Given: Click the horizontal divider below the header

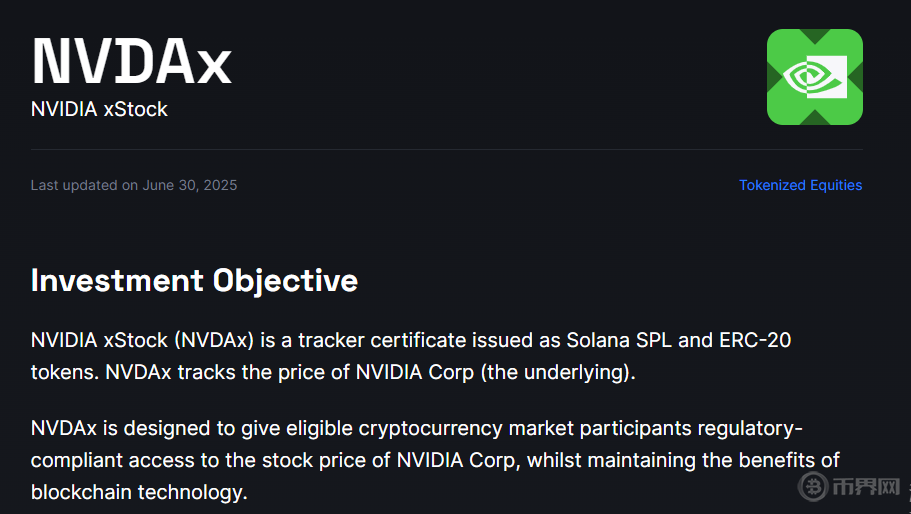Looking at the screenshot, I should tap(446, 150).
